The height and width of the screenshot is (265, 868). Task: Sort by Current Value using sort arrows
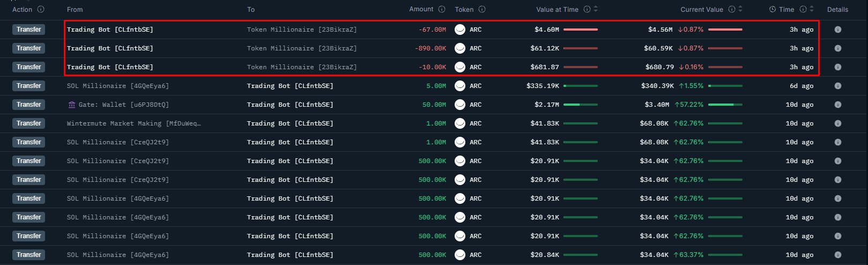[740, 10]
